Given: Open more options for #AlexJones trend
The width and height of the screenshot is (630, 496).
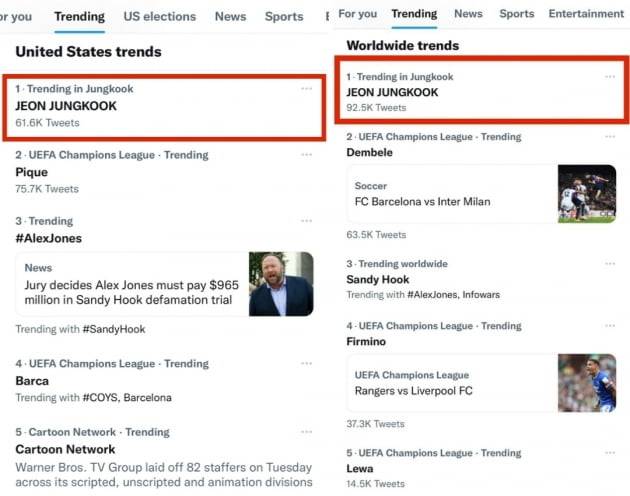Looking at the screenshot, I should pos(306,221).
